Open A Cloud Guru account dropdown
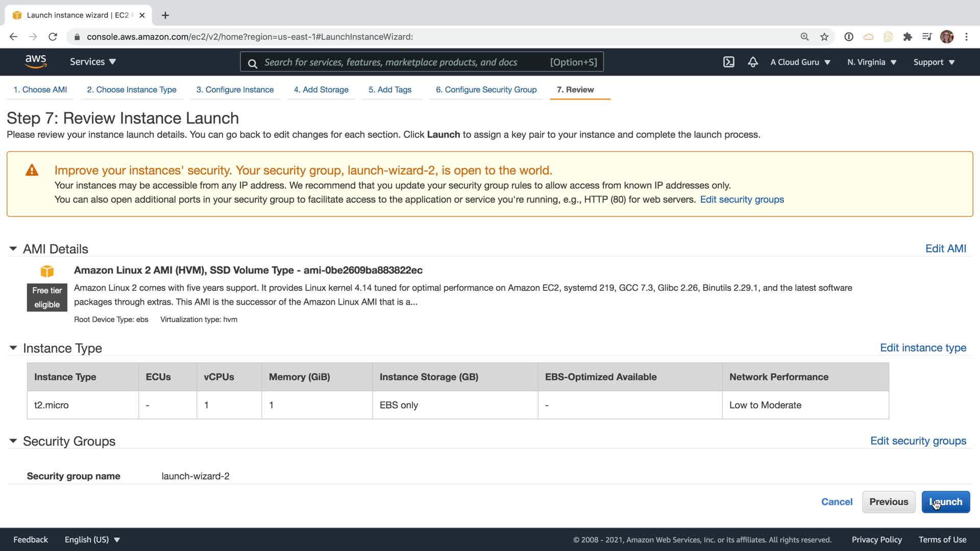Viewport: 980px width, 551px height. click(x=800, y=62)
